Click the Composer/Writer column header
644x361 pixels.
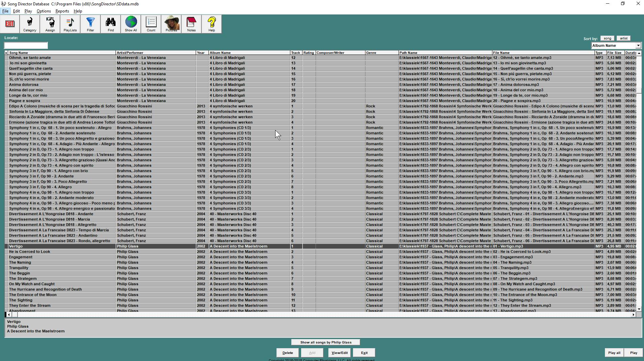tap(340, 53)
